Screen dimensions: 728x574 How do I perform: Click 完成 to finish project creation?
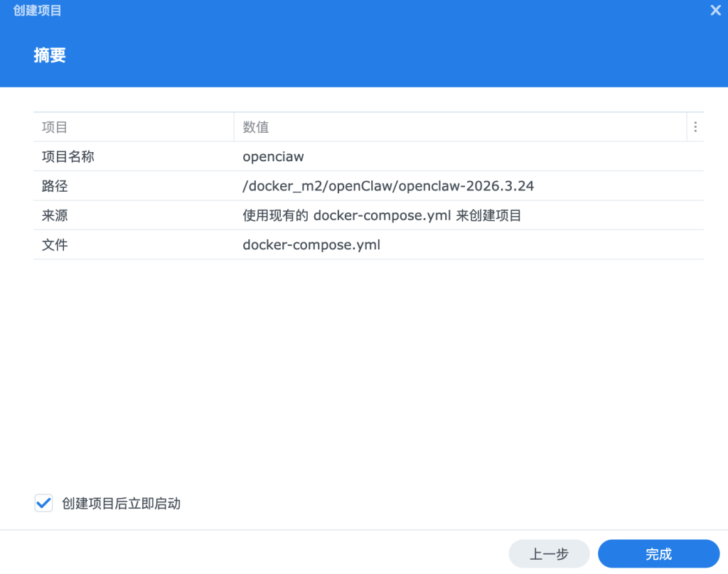(x=658, y=553)
